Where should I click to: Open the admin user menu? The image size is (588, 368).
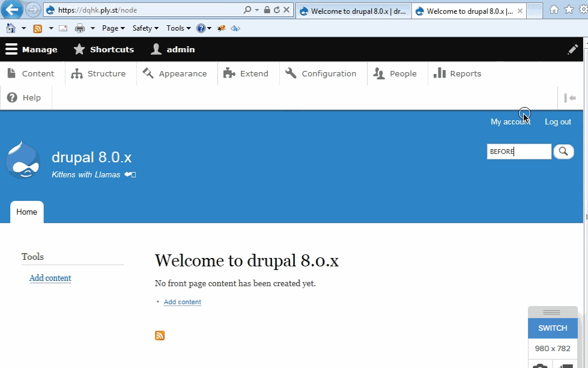click(173, 49)
